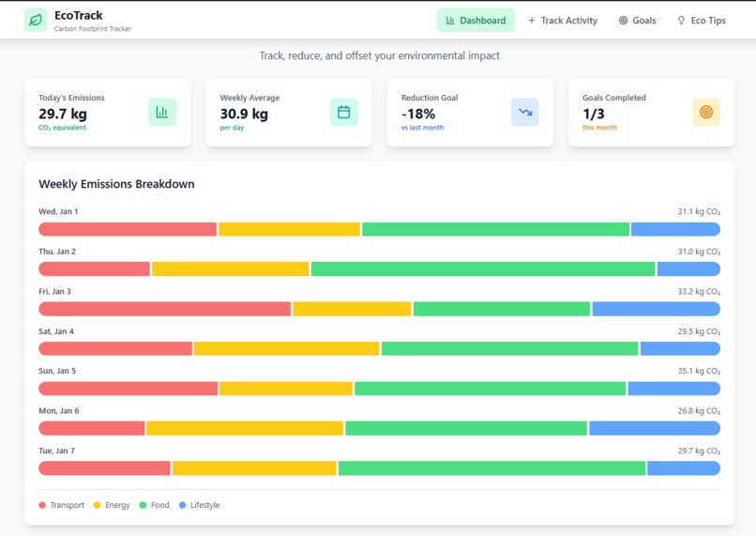Screen dimensions: 756x536
Task: Click the "29.7 kg" Today's Emissions value
Action: (x=63, y=114)
